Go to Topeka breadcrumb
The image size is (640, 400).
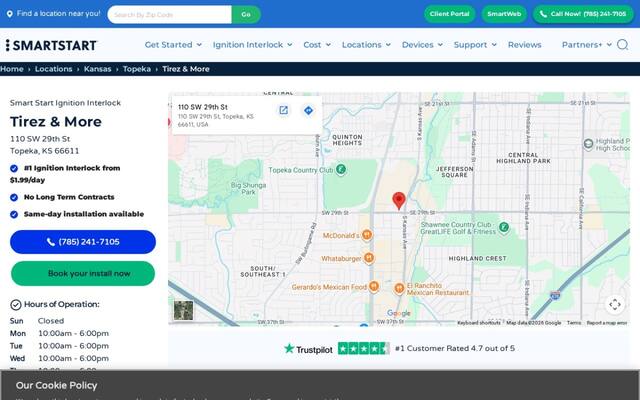click(137, 69)
